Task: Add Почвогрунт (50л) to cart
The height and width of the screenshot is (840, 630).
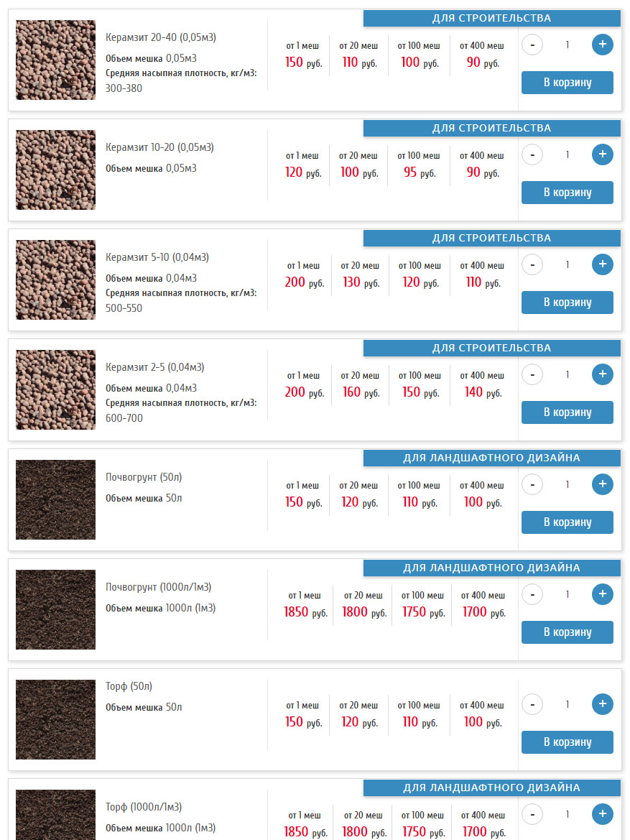Action: coord(567,522)
